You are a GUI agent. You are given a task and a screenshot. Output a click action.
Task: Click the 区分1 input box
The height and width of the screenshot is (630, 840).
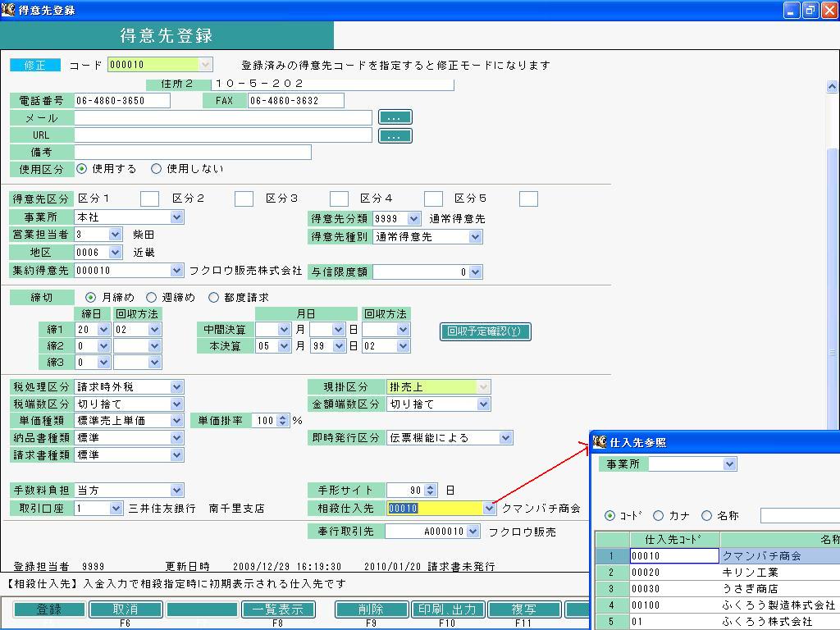pos(149,199)
